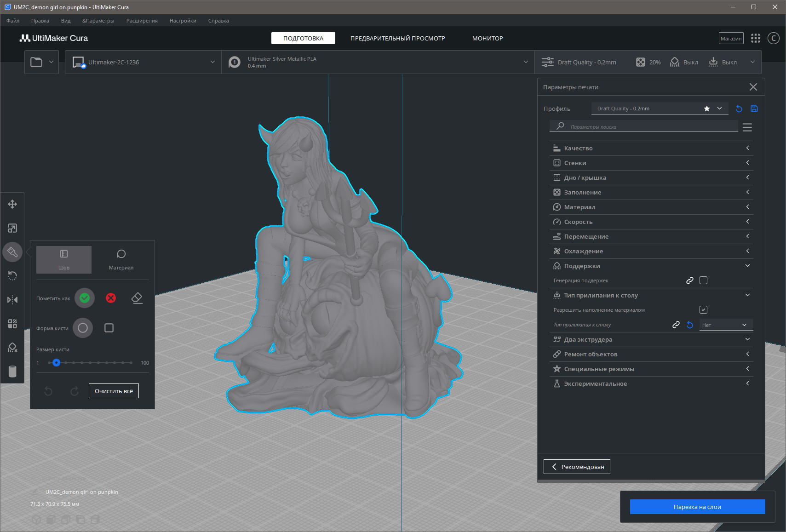
Task: Click the open file folder icon
Action: click(x=36, y=62)
